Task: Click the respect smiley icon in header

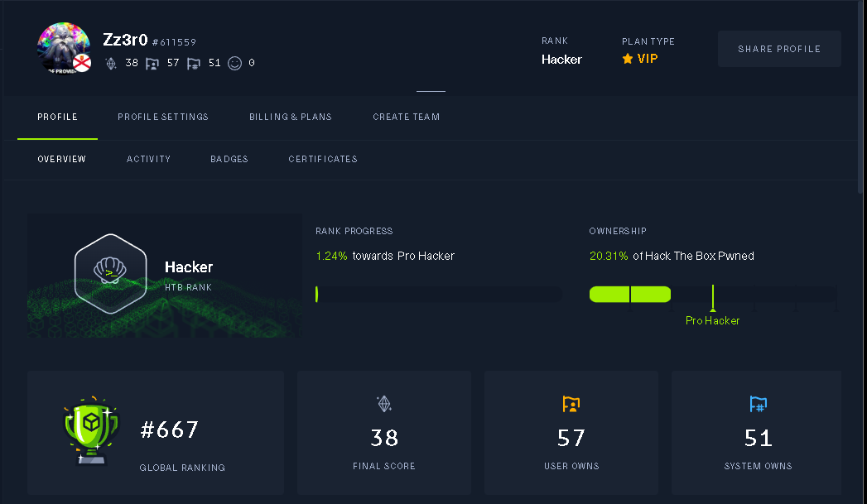Action: tap(235, 64)
